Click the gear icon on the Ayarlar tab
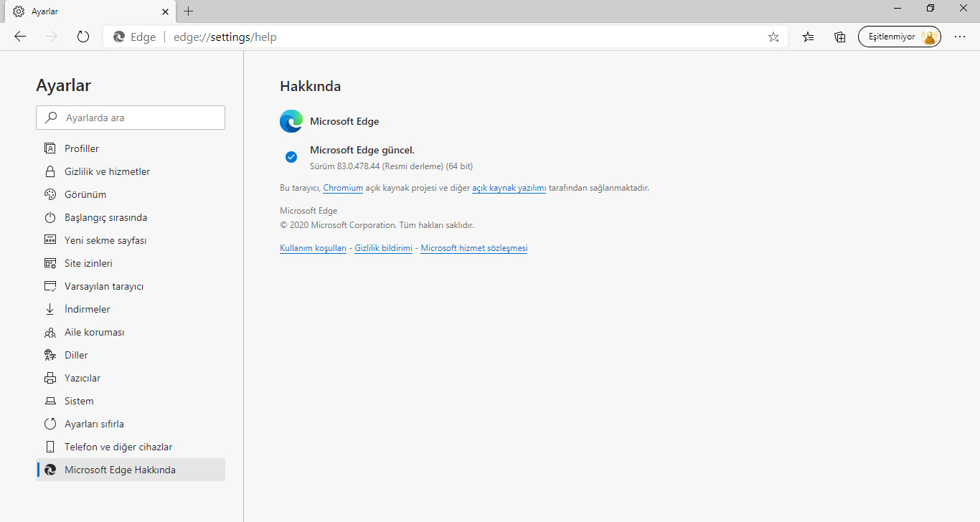Viewport: 980px width, 522px height. tap(19, 11)
